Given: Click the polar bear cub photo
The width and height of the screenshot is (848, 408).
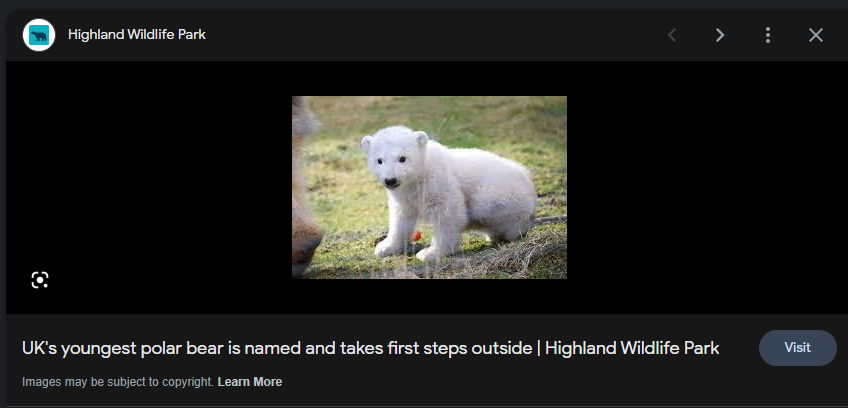Looking at the screenshot, I should pos(429,187).
